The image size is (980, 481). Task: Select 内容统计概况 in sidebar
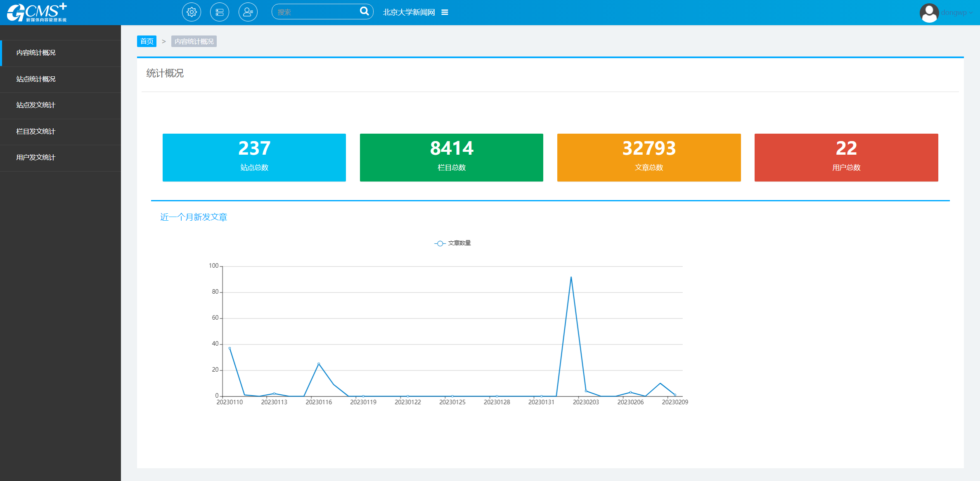[36, 53]
